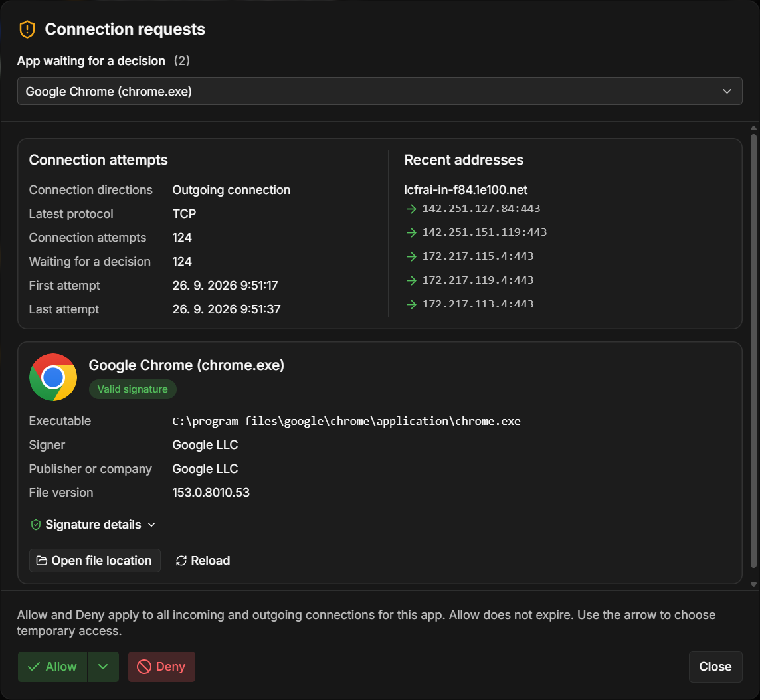Click the green arrow beside 172.217.115.4:443

411,256
